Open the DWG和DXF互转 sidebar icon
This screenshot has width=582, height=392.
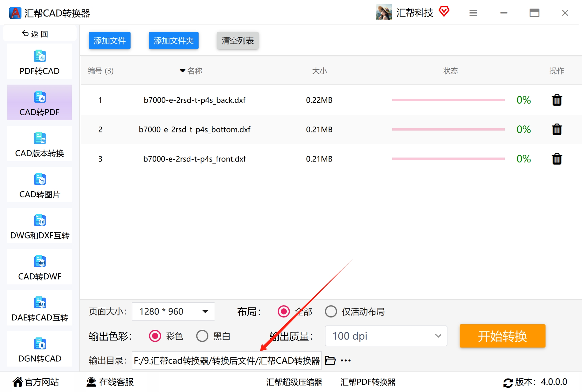(40, 220)
